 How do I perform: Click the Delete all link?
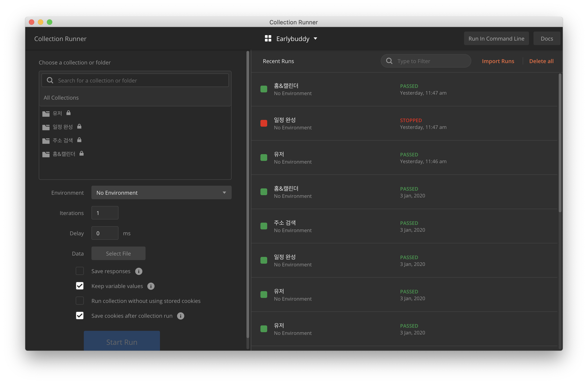click(x=541, y=61)
